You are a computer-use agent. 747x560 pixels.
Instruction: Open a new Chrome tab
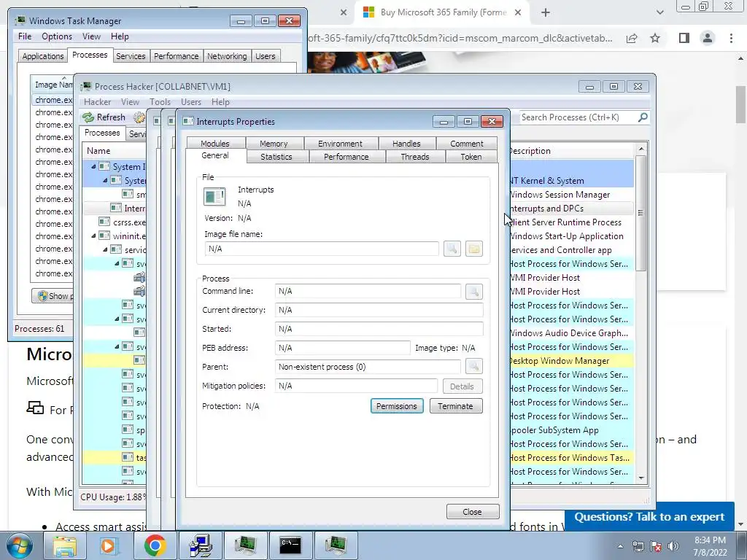point(546,12)
